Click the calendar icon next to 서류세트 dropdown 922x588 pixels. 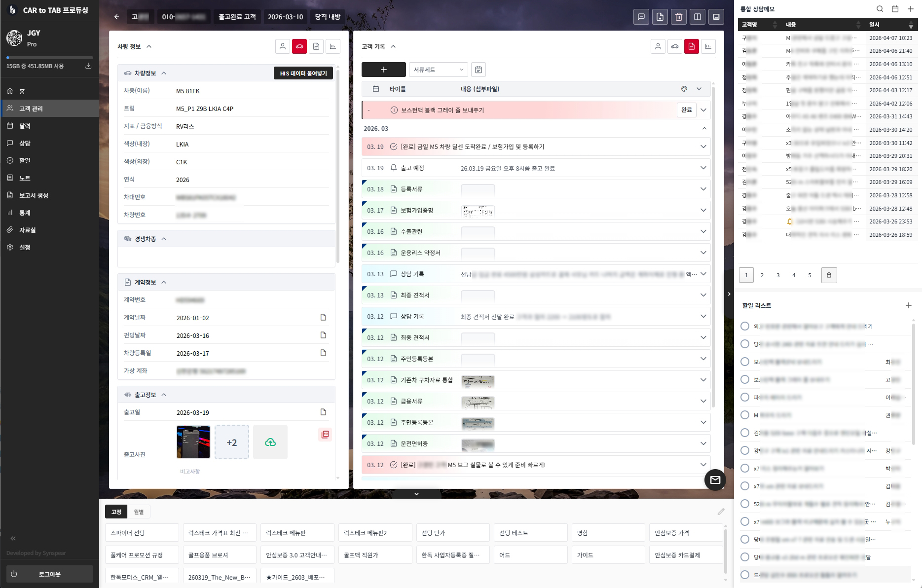(x=478, y=70)
